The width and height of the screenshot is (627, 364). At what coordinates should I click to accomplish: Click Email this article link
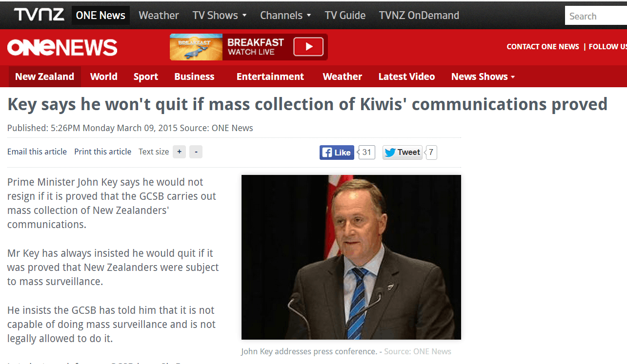[x=37, y=152]
